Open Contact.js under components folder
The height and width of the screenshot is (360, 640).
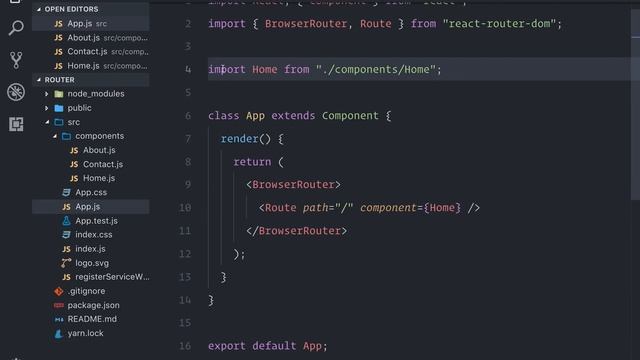[x=103, y=164]
